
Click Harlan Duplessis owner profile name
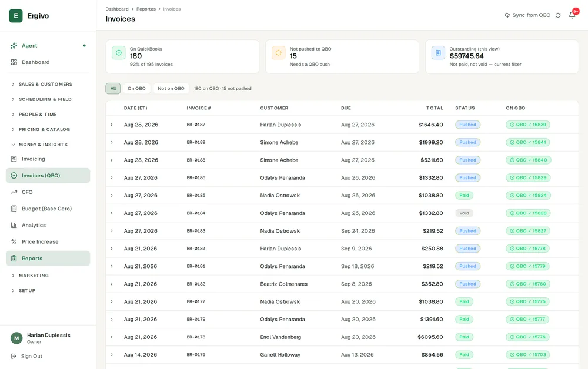tap(48, 336)
